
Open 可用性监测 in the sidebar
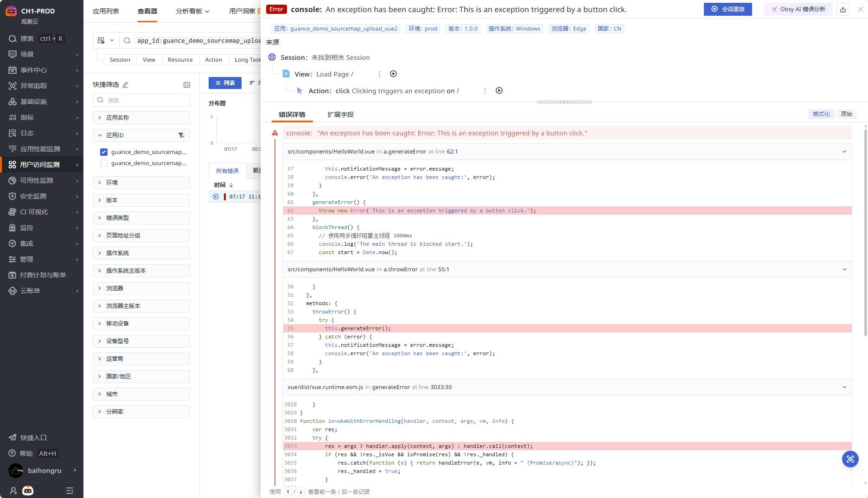(42, 180)
